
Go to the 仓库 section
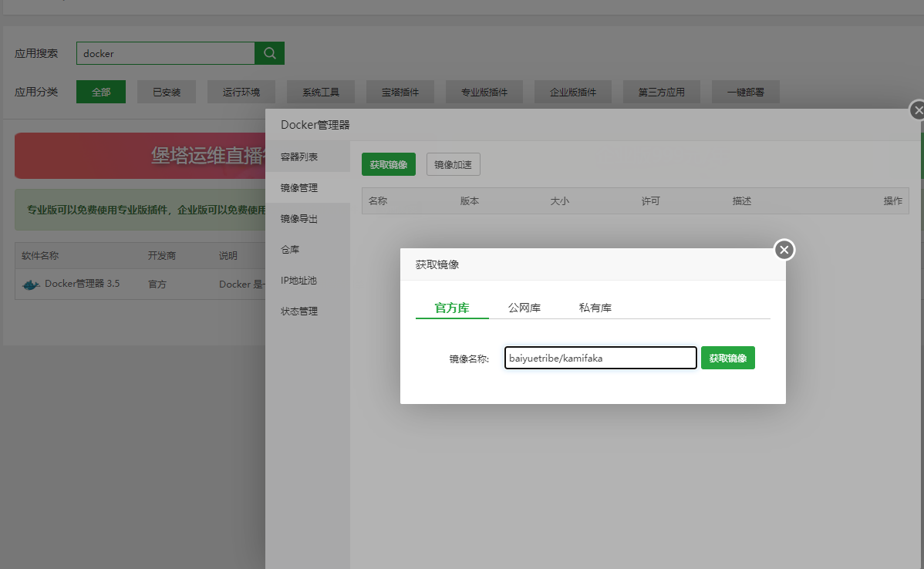(288, 249)
